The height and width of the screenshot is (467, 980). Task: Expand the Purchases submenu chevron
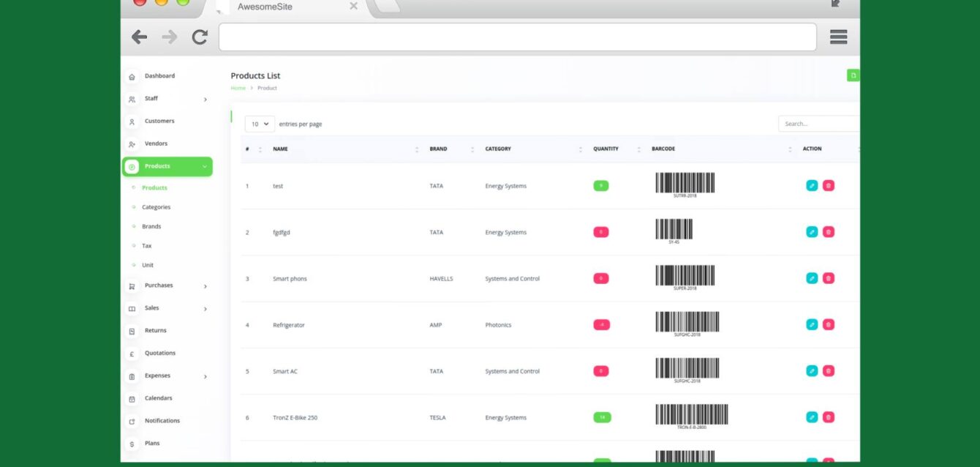[x=205, y=286]
